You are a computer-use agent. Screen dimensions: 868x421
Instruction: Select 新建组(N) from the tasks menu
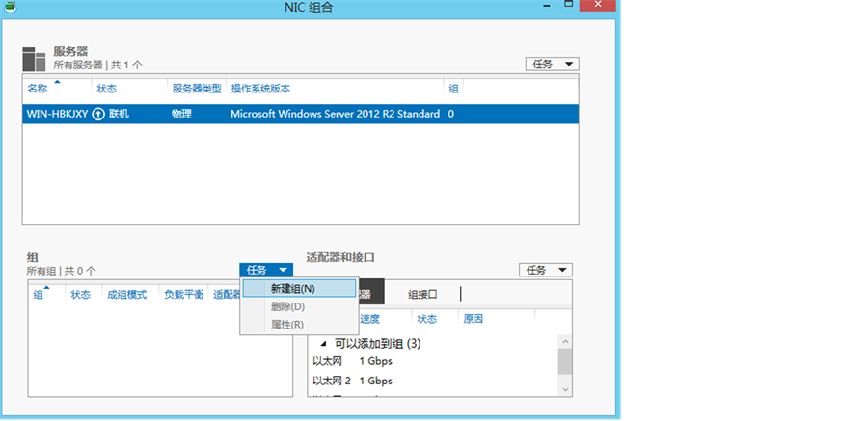tap(292, 288)
